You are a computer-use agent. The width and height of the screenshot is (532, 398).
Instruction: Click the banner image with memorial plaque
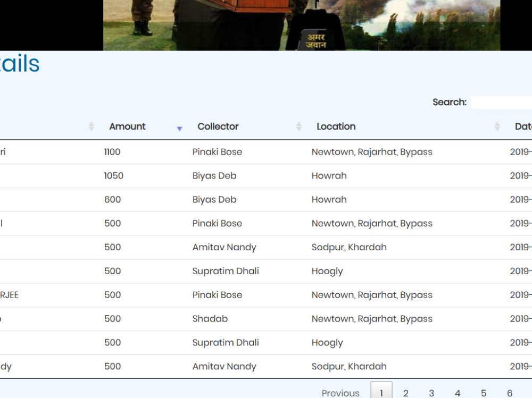(302, 25)
